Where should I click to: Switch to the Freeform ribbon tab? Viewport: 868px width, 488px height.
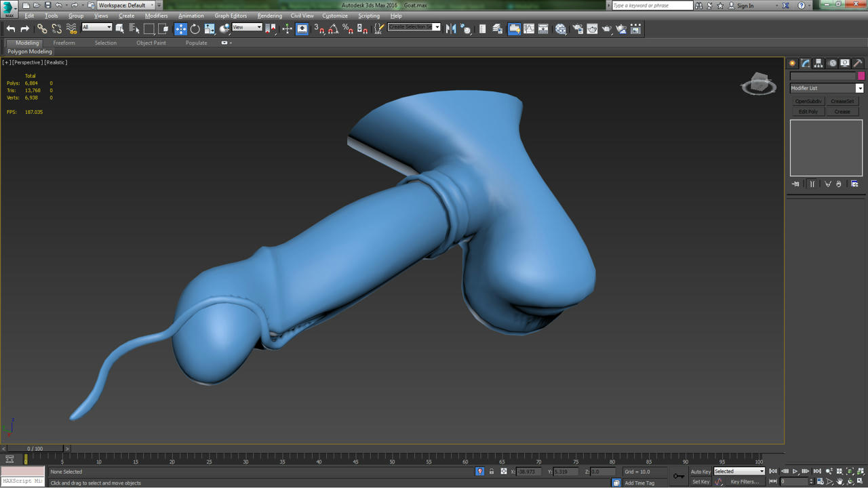pyautogui.click(x=64, y=43)
